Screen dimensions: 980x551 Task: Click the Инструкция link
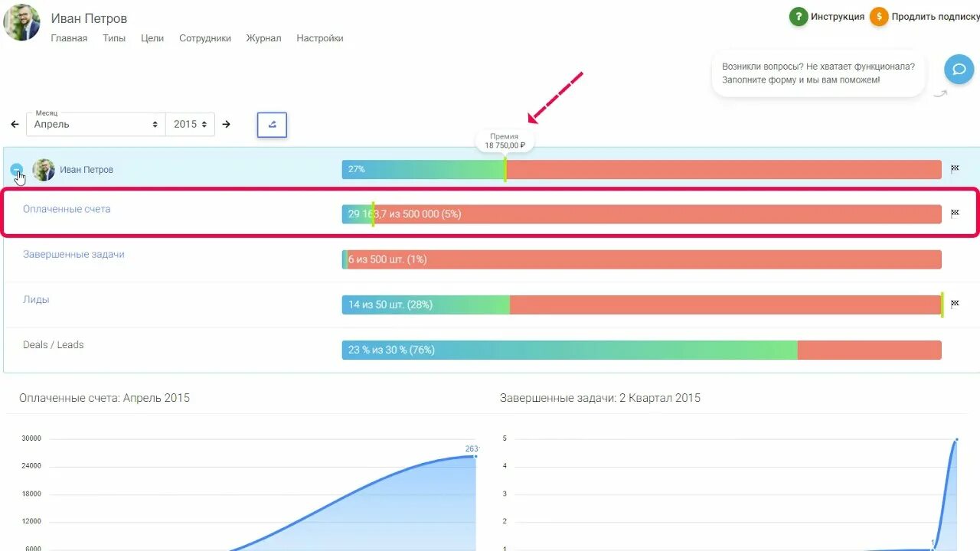838,17
